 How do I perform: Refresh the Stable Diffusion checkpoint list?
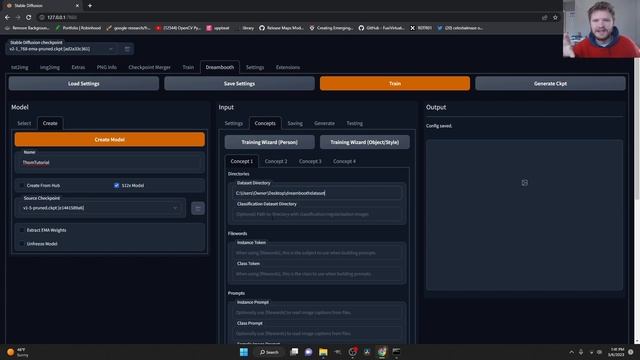pos(127,49)
